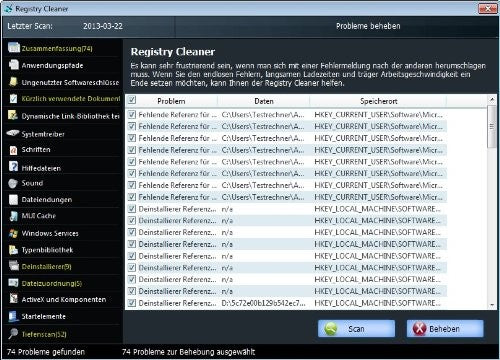The image size is (500, 360).
Task: Click the Typenbibliothek icon
Action: [x=13, y=250]
